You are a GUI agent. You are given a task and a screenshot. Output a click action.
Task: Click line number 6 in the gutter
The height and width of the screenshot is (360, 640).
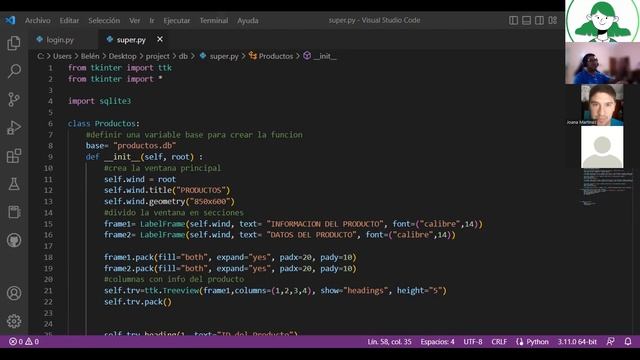[50, 123]
